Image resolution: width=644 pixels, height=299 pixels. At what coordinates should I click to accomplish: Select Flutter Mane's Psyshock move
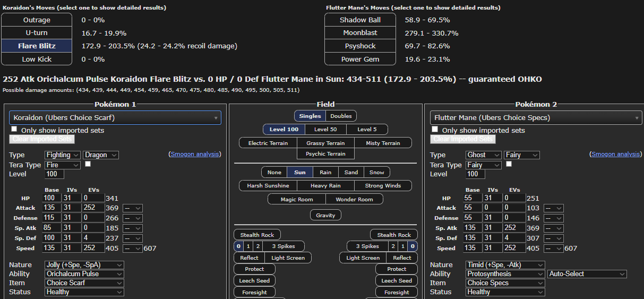[360, 46]
